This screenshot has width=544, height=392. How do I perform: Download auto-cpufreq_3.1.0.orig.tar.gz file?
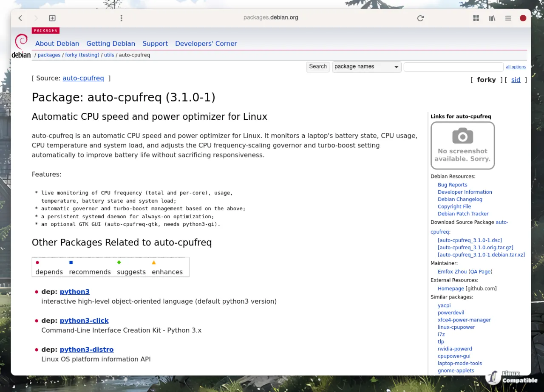pyautogui.click(x=475, y=248)
